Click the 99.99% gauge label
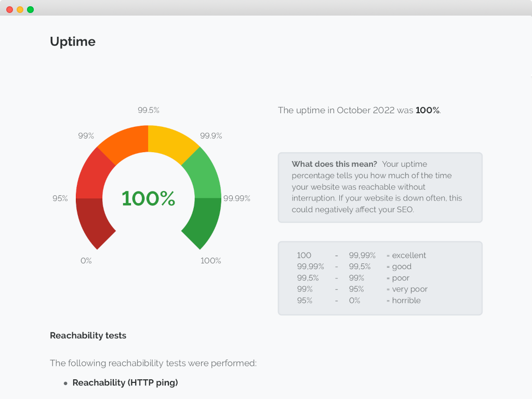This screenshot has height=399, width=532. [x=237, y=198]
